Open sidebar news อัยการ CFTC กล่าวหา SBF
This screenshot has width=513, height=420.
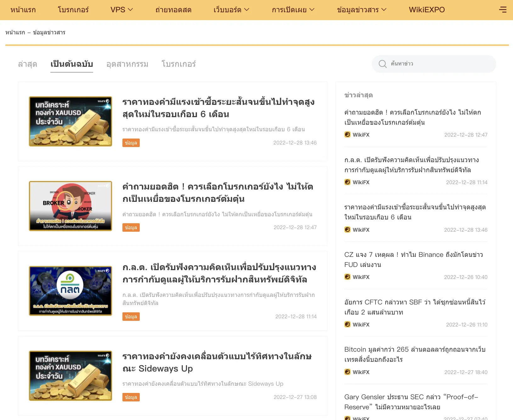pos(415,307)
